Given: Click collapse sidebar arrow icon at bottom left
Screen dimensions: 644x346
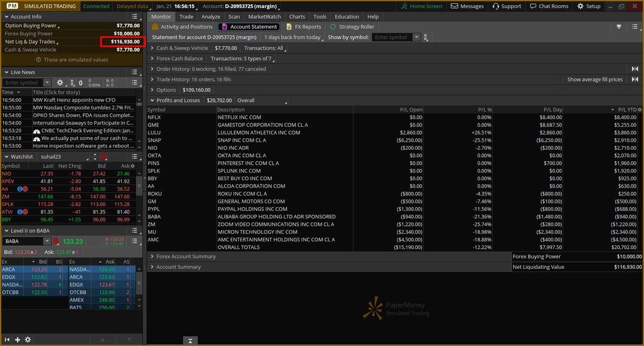Looking at the screenshot, I should click(x=8, y=340).
